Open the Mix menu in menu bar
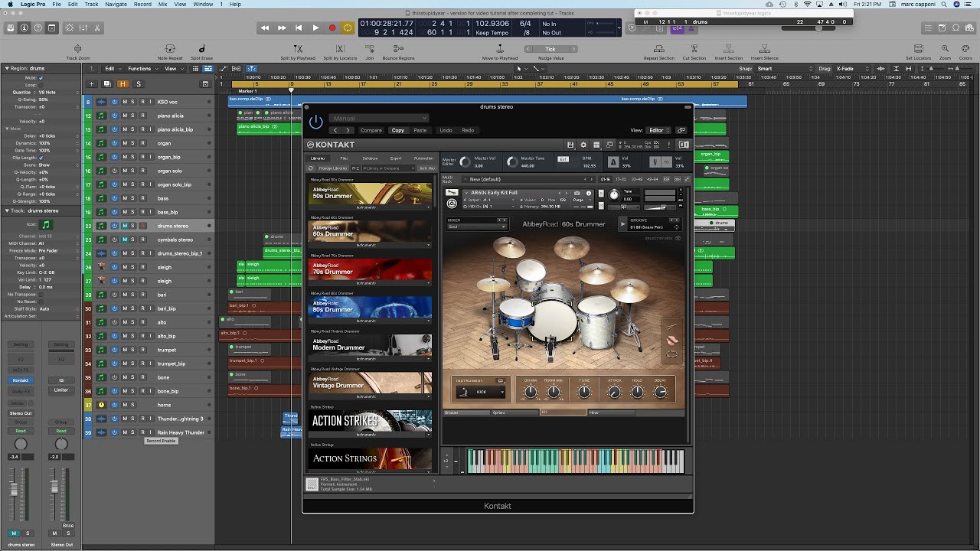This screenshot has width=980, height=551. tap(165, 5)
